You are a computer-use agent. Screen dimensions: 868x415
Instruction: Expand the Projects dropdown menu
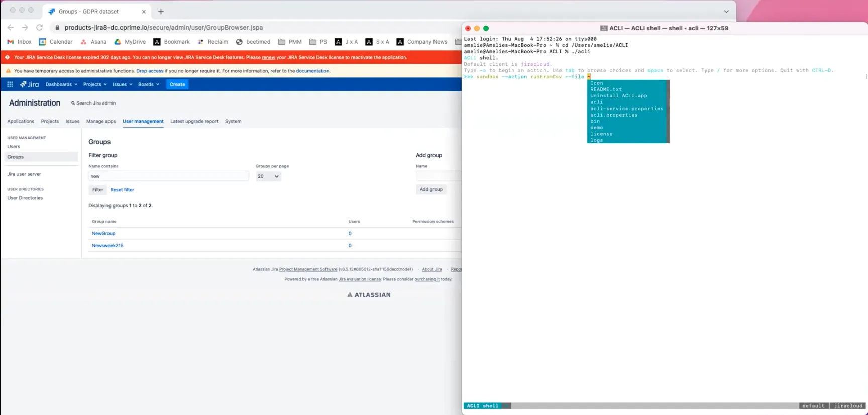click(95, 84)
